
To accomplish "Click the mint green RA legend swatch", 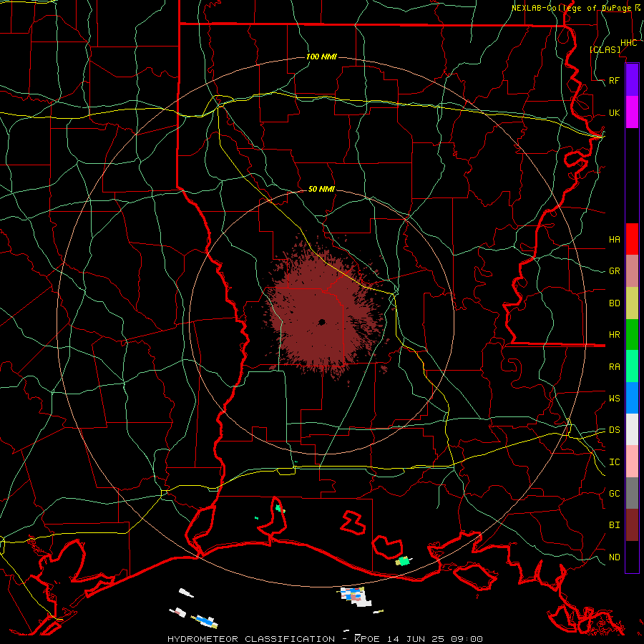I will point(632,366).
